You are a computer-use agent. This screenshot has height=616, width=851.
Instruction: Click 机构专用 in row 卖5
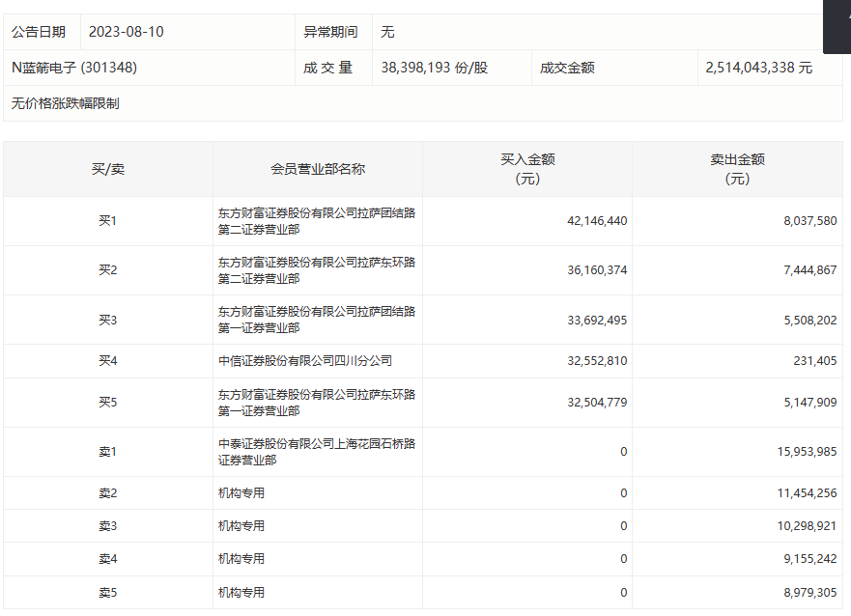pyautogui.click(x=241, y=593)
